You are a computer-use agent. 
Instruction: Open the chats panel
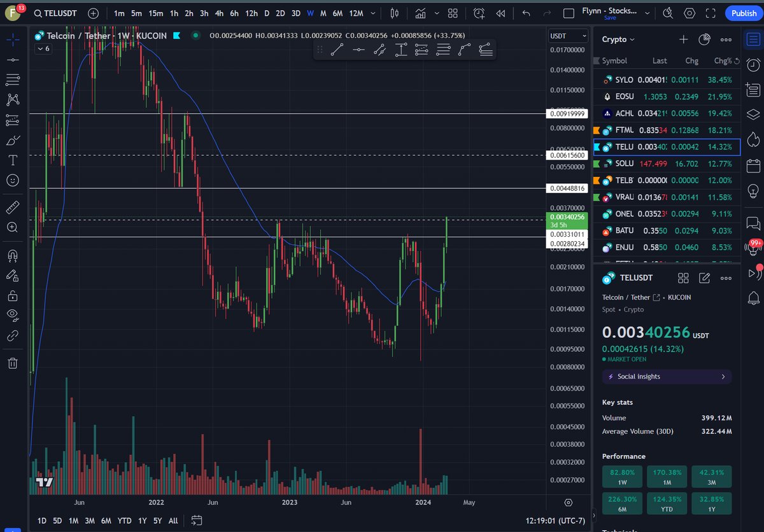753,223
